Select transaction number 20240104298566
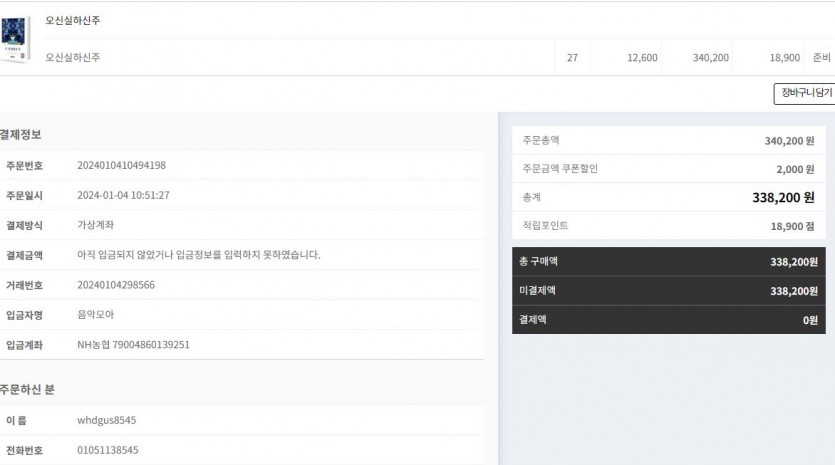 click(116, 284)
